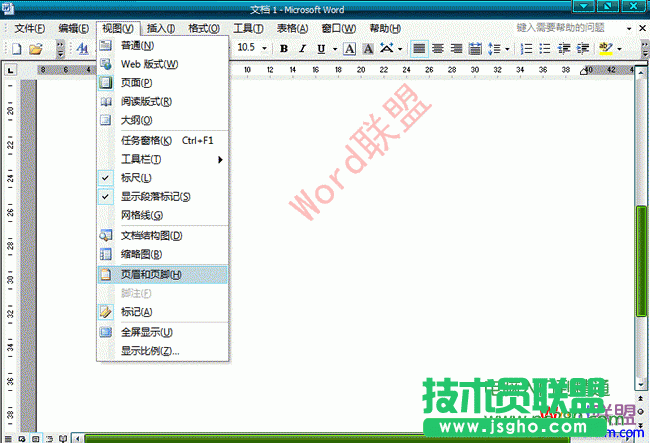Click Web layout view icon at bottom
Image resolution: width=650 pixels, height=443 pixels.
click(x=22, y=438)
